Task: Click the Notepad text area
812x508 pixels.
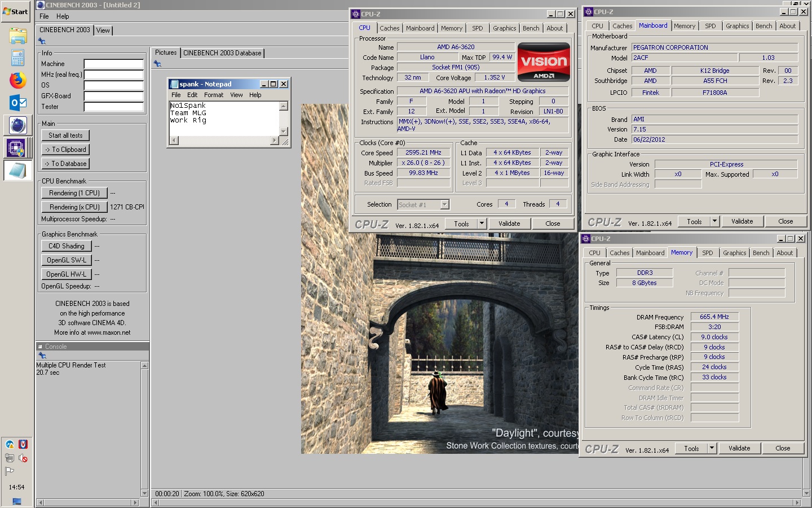Action: point(224,119)
